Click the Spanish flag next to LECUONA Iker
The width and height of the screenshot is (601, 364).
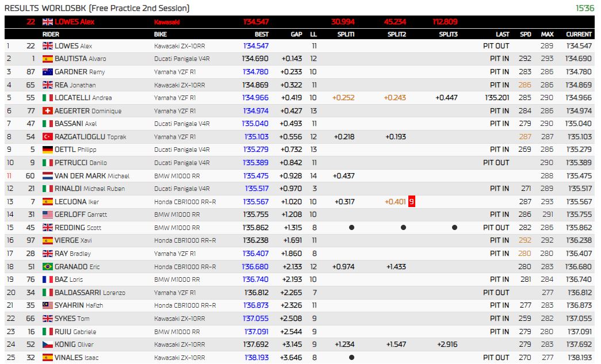point(48,201)
